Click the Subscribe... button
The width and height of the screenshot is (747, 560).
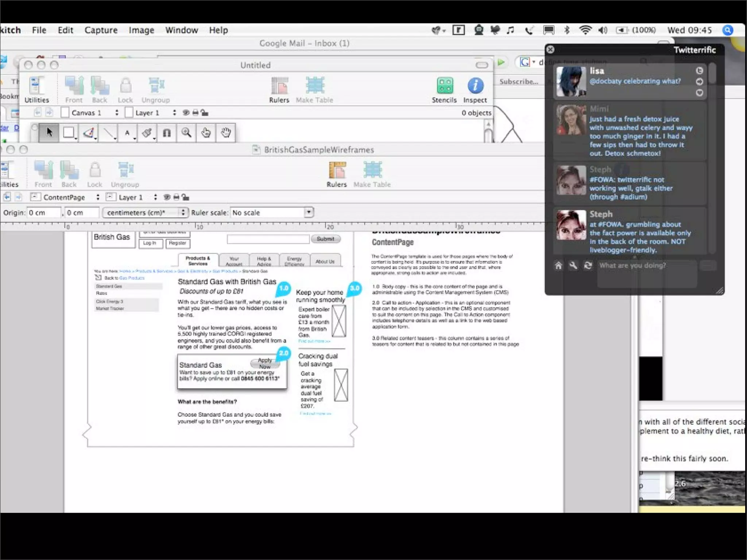click(518, 82)
